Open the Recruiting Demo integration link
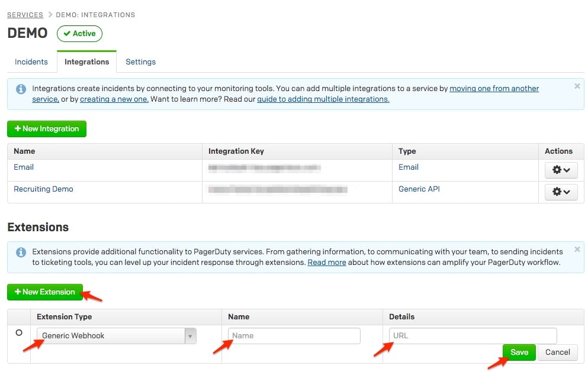588x385 pixels. point(43,189)
